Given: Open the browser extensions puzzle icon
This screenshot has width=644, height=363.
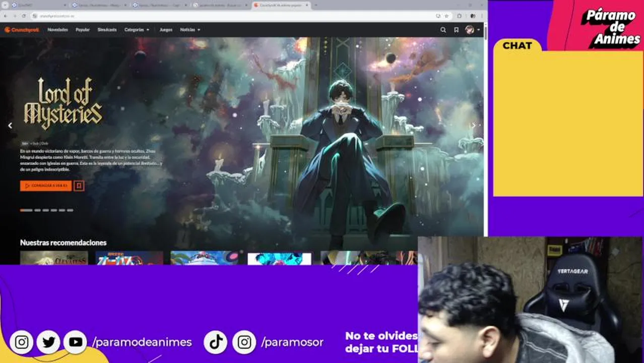Looking at the screenshot, I should (459, 16).
